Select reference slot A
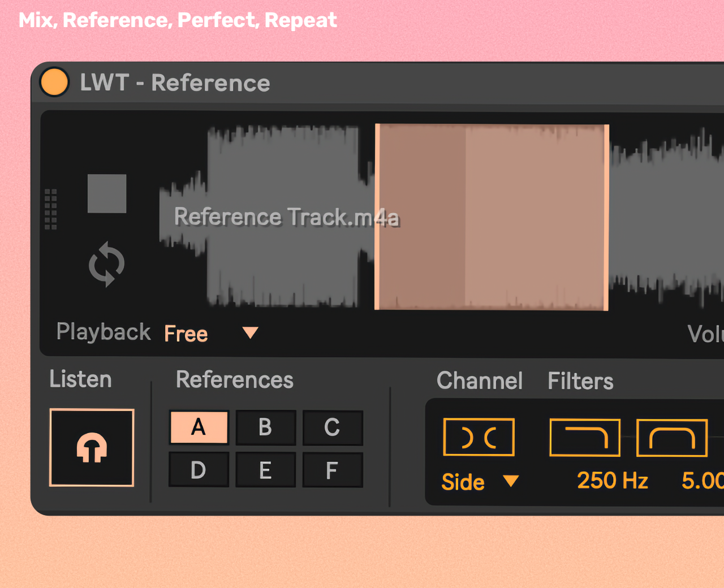 pos(199,427)
